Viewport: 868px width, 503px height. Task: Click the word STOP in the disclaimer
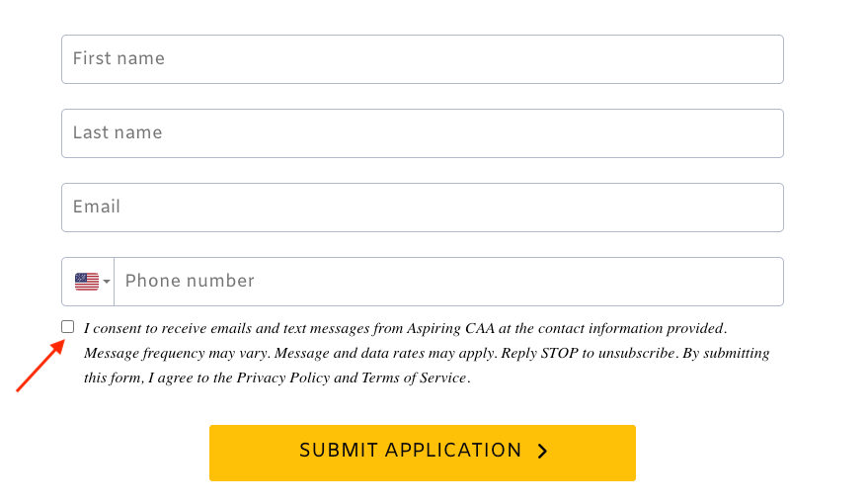[x=560, y=353]
